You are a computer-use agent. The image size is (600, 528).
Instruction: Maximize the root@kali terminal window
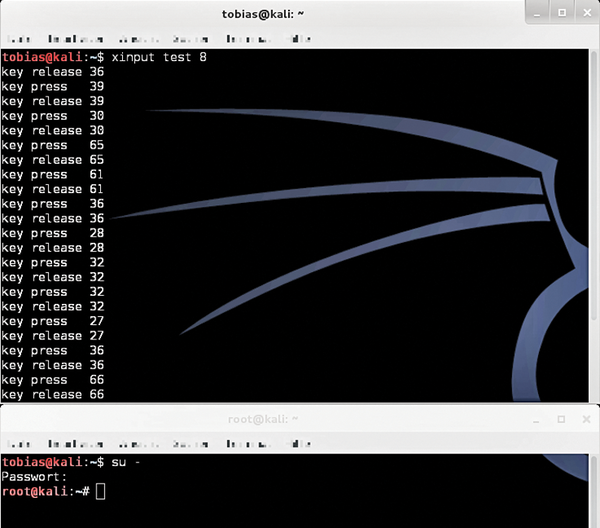click(561, 420)
